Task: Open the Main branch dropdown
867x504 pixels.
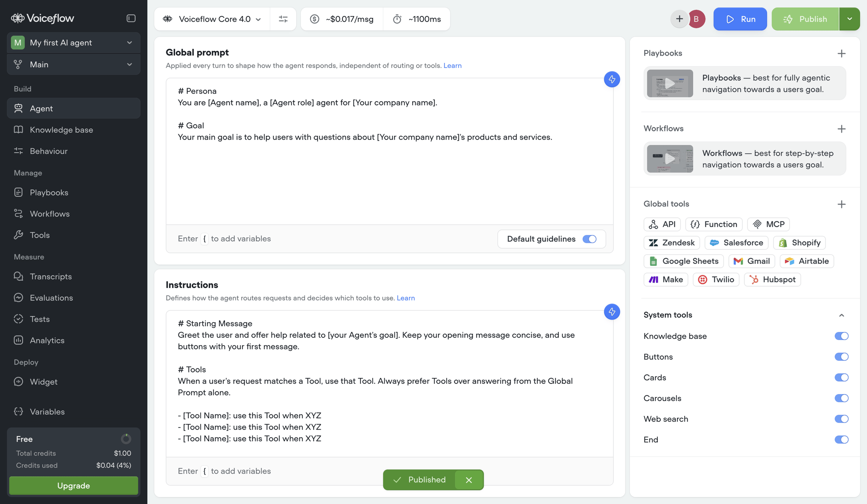Action: 74,64
